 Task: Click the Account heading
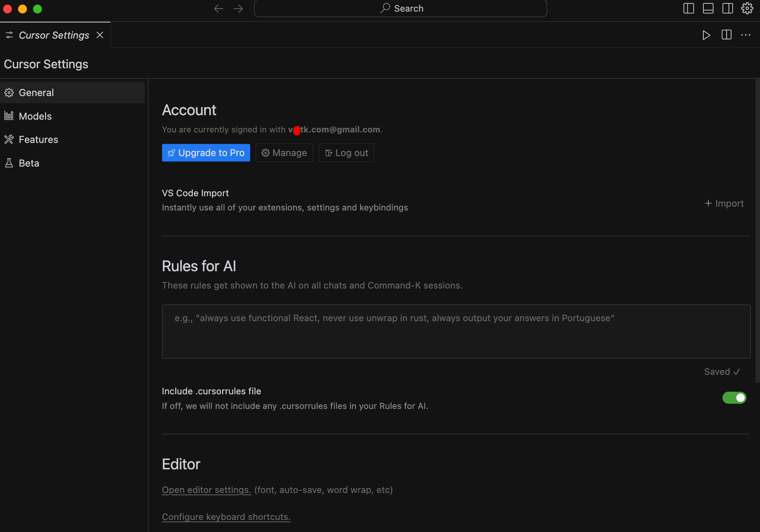click(189, 110)
